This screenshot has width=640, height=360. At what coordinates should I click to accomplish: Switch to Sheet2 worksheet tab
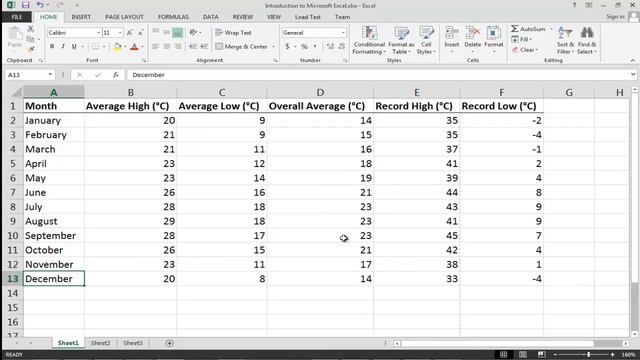100,343
